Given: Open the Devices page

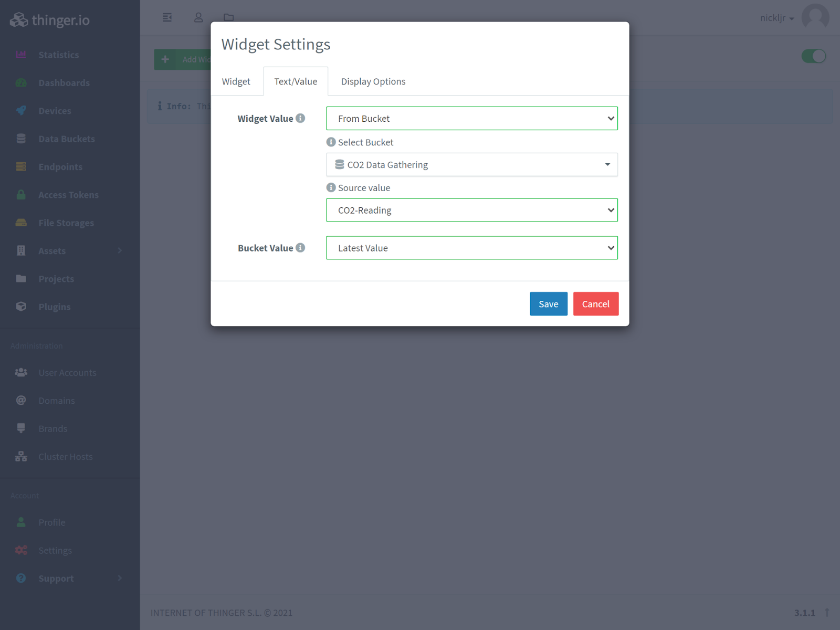Looking at the screenshot, I should (x=54, y=111).
